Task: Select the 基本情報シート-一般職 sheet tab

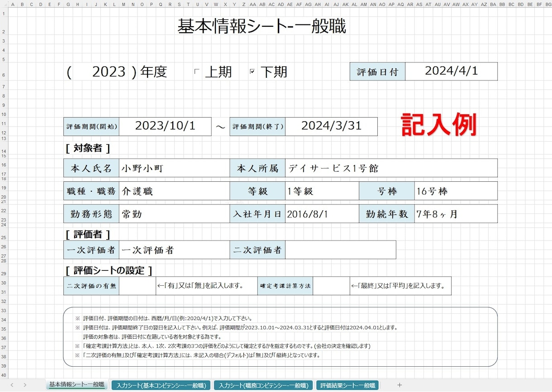Action: tap(76, 385)
